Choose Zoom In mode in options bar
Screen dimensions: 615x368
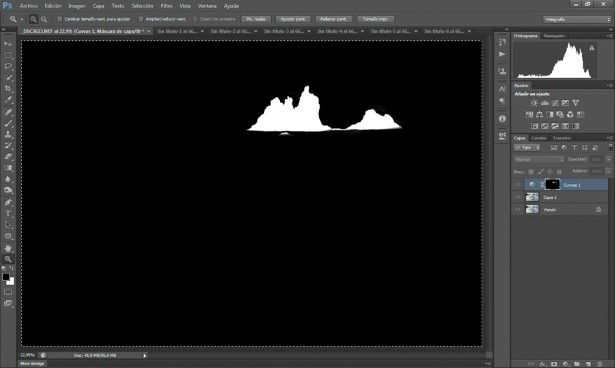[x=34, y=19]
